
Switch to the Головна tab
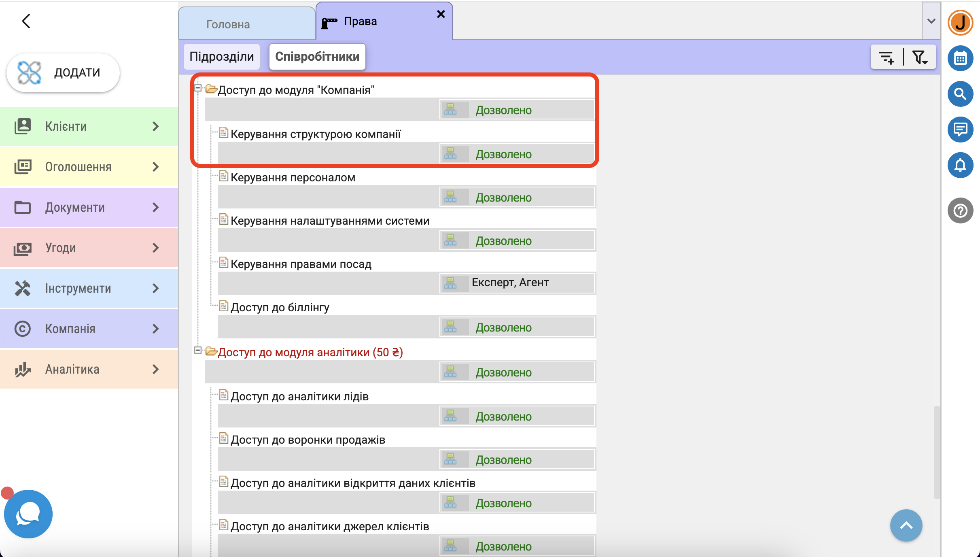[228, 24]
